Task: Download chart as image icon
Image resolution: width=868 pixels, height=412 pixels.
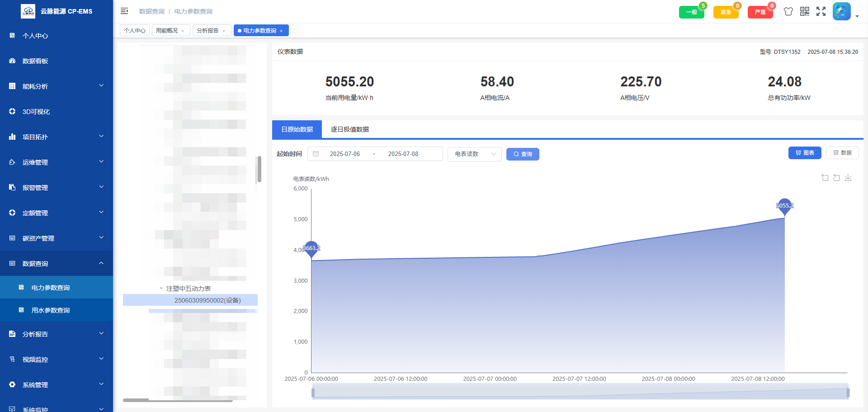Action: pyautogui.click(x=848, y=177)
